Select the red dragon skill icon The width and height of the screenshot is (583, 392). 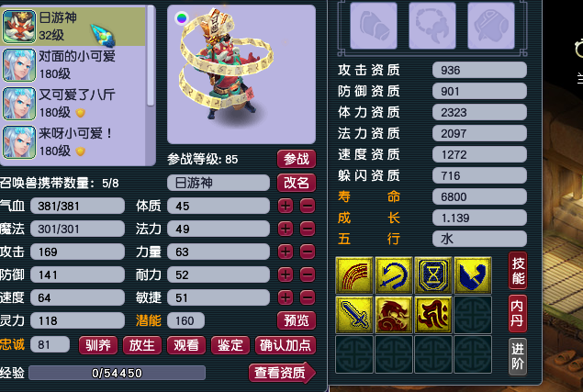pyautogui.click(x=394, y=315)
